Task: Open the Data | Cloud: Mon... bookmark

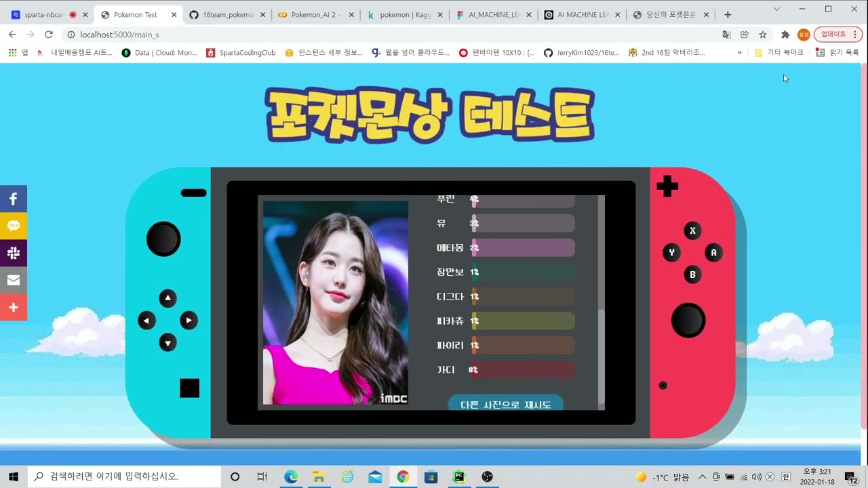Action: pos(159,52)
